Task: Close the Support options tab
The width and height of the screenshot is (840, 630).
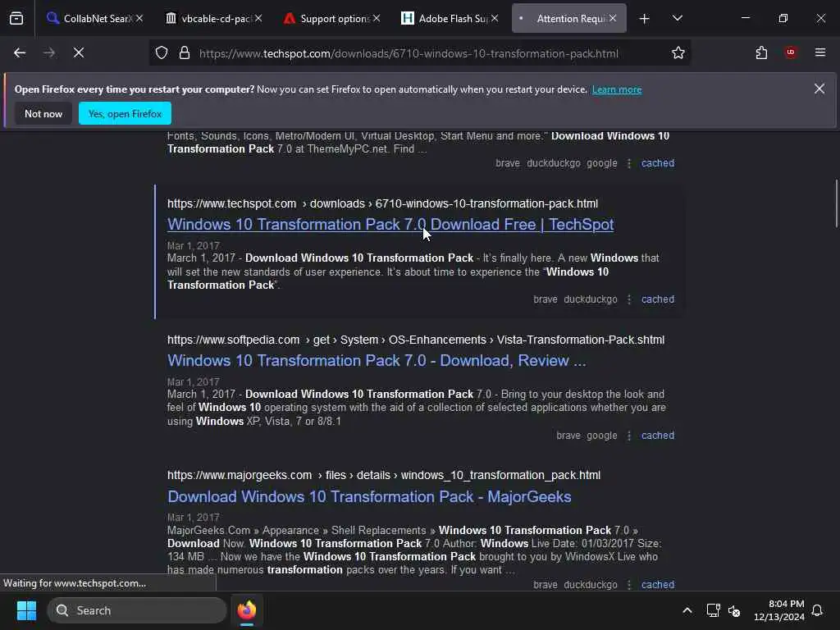Action: point(377,18)
